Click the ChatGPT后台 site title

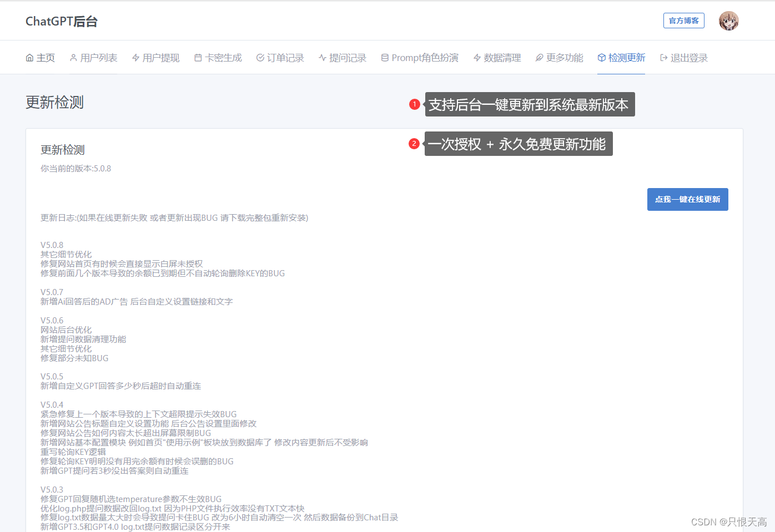point(62,21)
